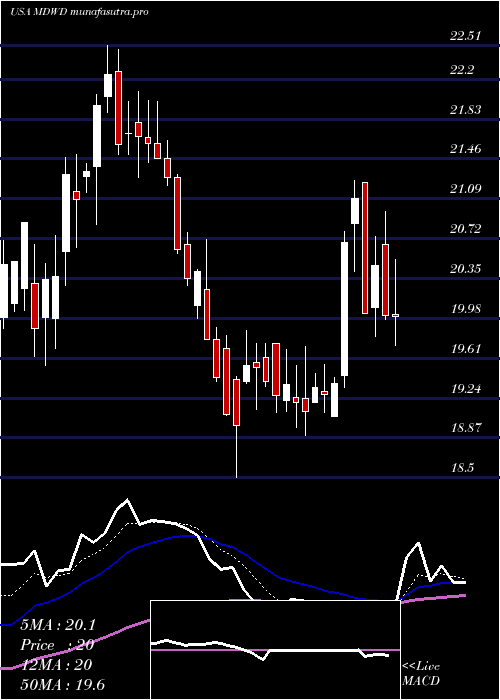Screen dimensions: 500x700
Task: Click inside the MACD inset chart box
Action: point(275,650)
